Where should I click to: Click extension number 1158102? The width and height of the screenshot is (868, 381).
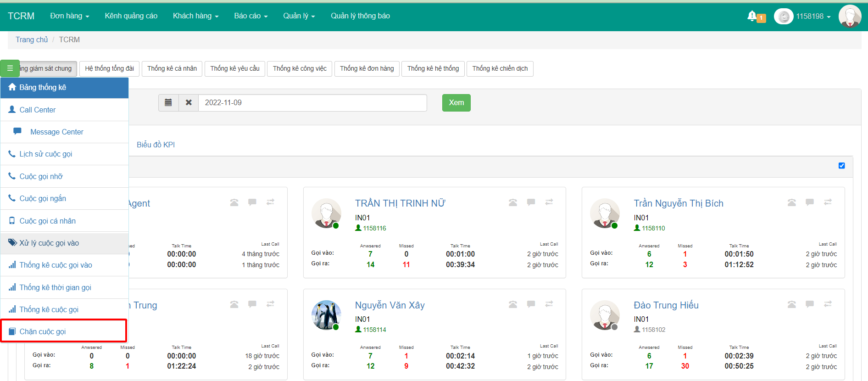point(653,330)
